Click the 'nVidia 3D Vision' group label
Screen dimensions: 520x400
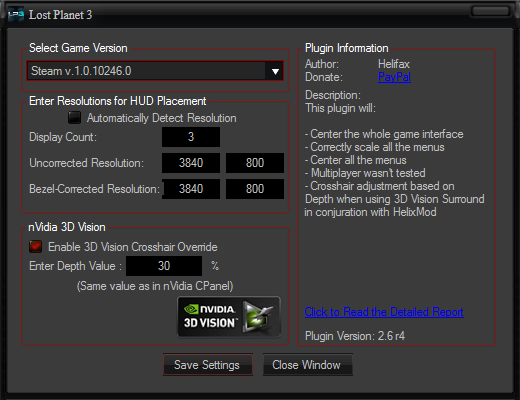[x=67, y=227]
